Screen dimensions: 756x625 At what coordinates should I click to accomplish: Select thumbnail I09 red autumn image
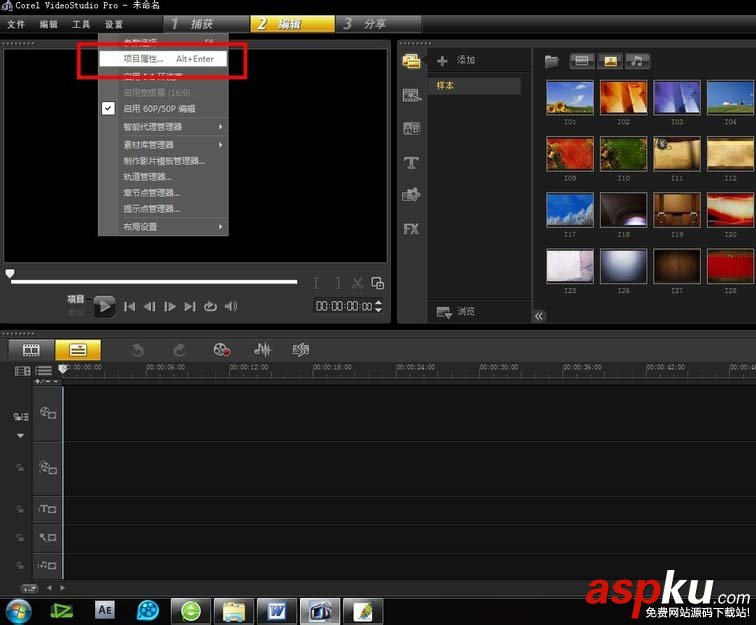(570, 154)
